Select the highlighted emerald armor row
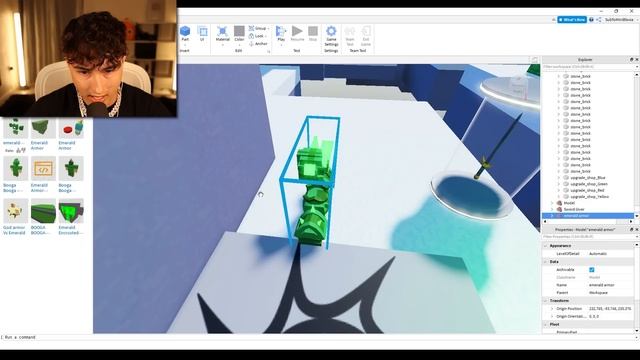This screenshot has height=360, width=640. click(588, 216)
